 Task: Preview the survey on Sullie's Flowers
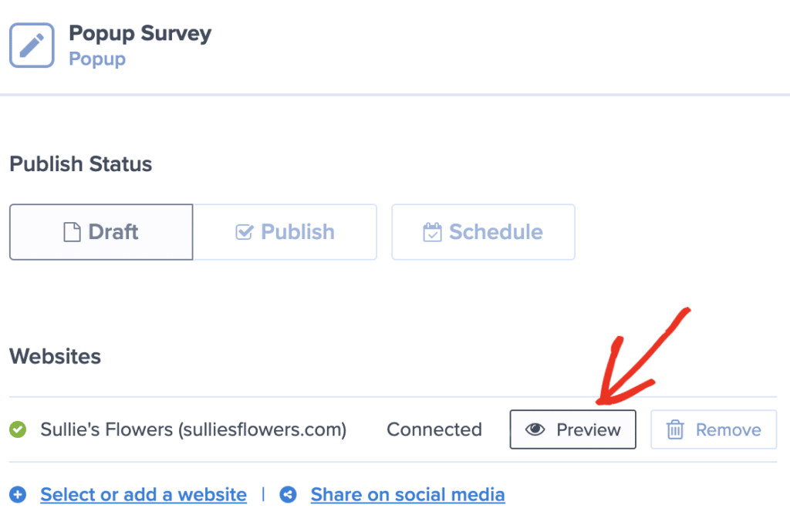572,429
